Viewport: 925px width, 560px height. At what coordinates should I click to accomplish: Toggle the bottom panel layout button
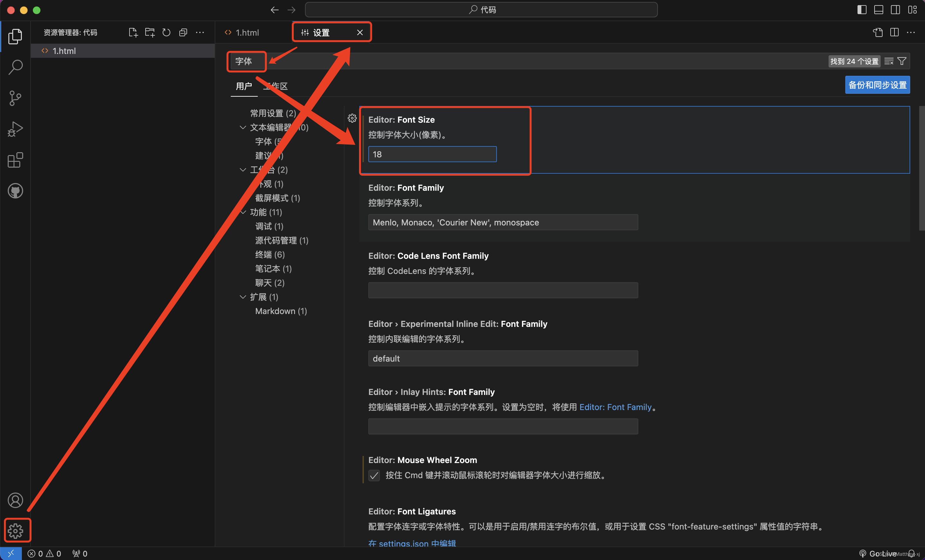(878, 10)
